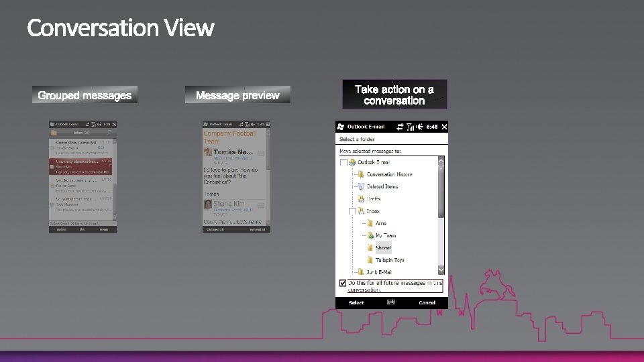Click the 6:48 clock in the title bar
644x362 pixels.
tap(431, 127)
